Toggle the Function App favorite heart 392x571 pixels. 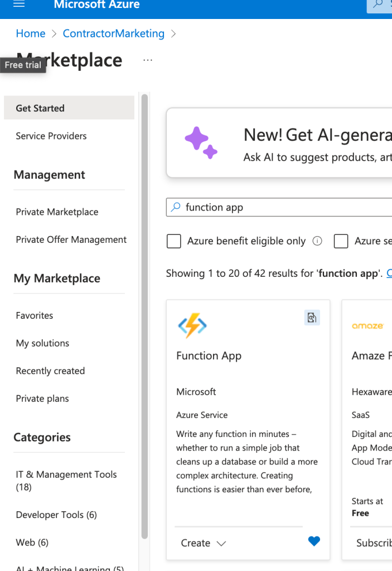314,541
